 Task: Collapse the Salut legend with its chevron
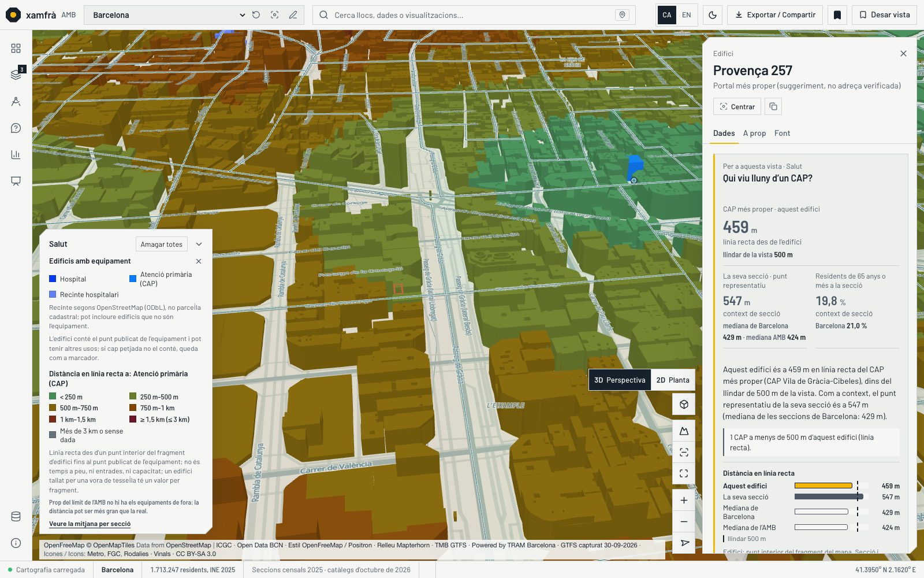[x=199, y=244]
